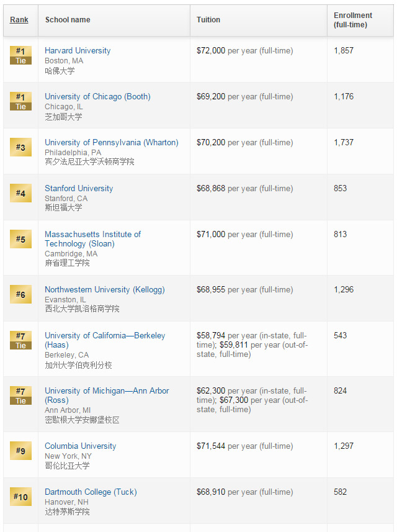Open University of California—Berkeley (Haas) link
The height and width of the screenshot is (532, 397).
point(105,340)
